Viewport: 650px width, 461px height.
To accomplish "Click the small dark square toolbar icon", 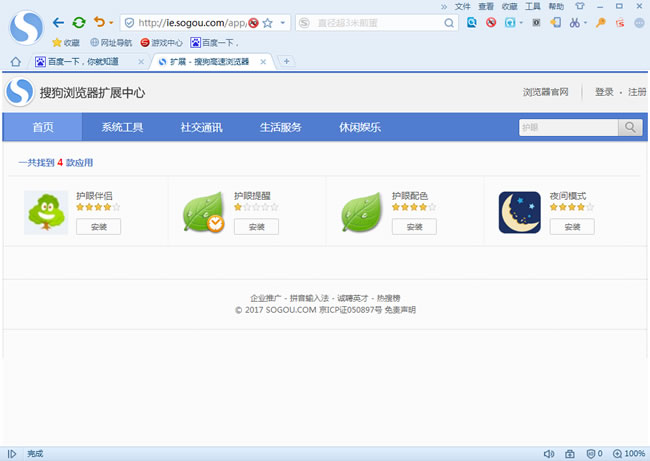I will [x=536, y=22].
